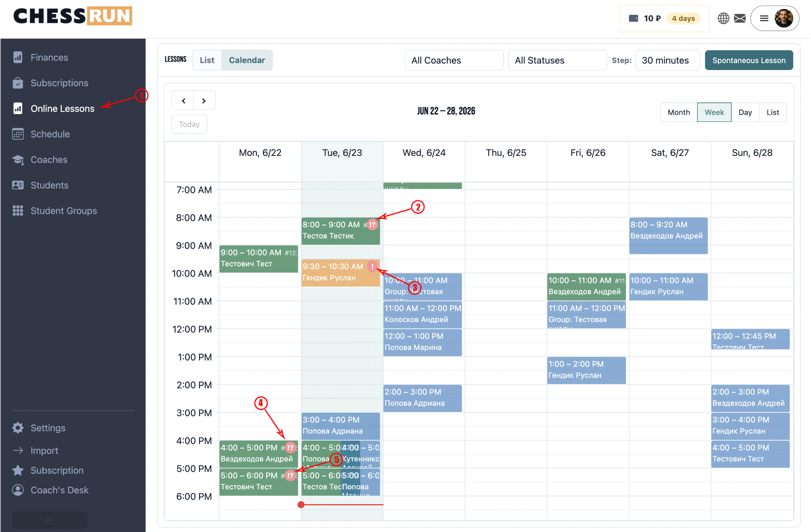The width and height of the screenshot is (811, 532).
Task: Open the Finances sidebar icon
Action: [18, 57]
